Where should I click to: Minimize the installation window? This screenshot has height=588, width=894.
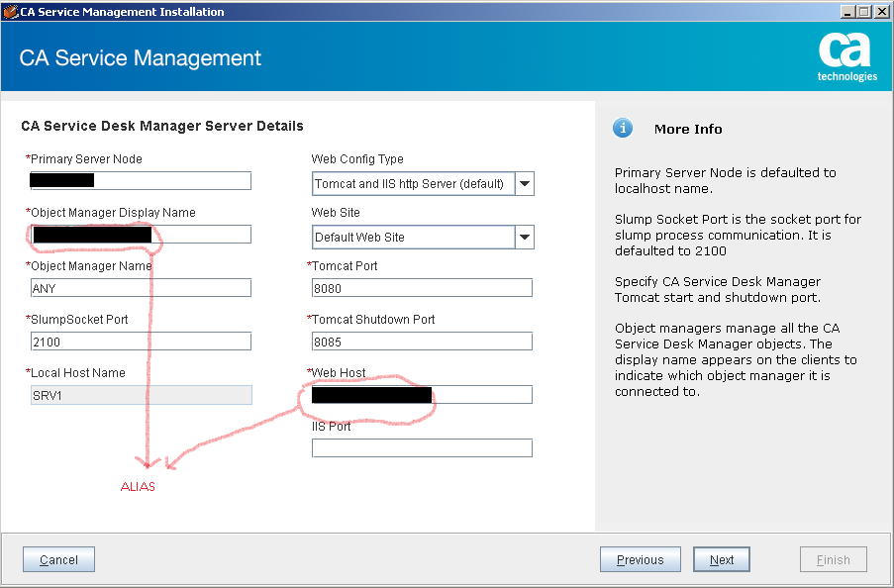848,12
